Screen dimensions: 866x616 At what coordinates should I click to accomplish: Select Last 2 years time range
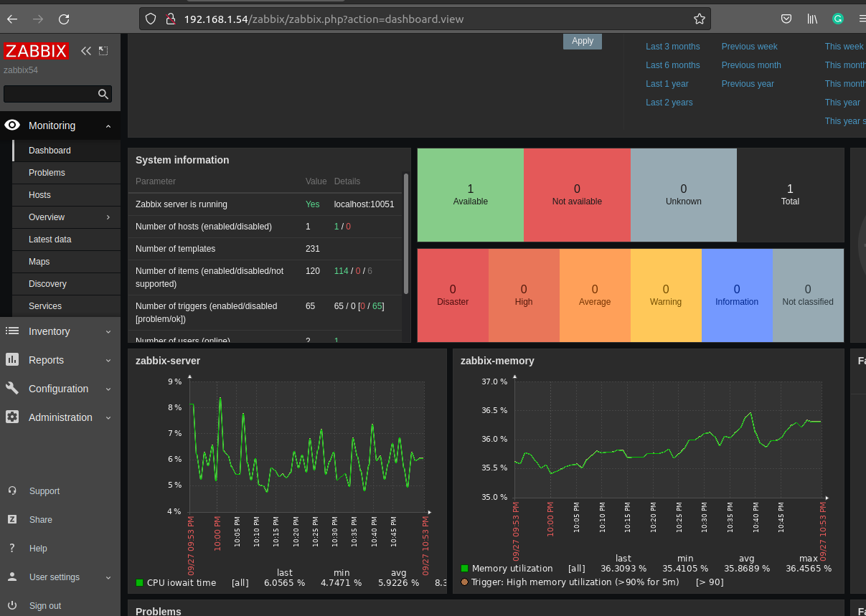point(669,103)
